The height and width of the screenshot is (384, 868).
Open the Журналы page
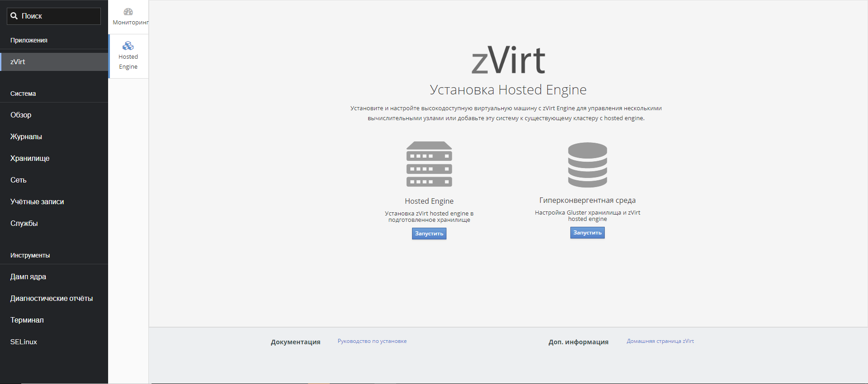point(54,136)
